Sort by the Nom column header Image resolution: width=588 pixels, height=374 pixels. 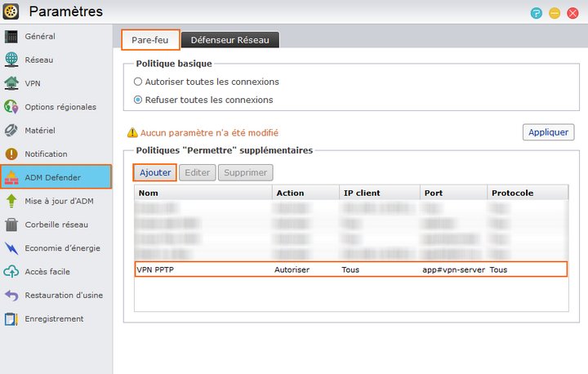point(203,193)
